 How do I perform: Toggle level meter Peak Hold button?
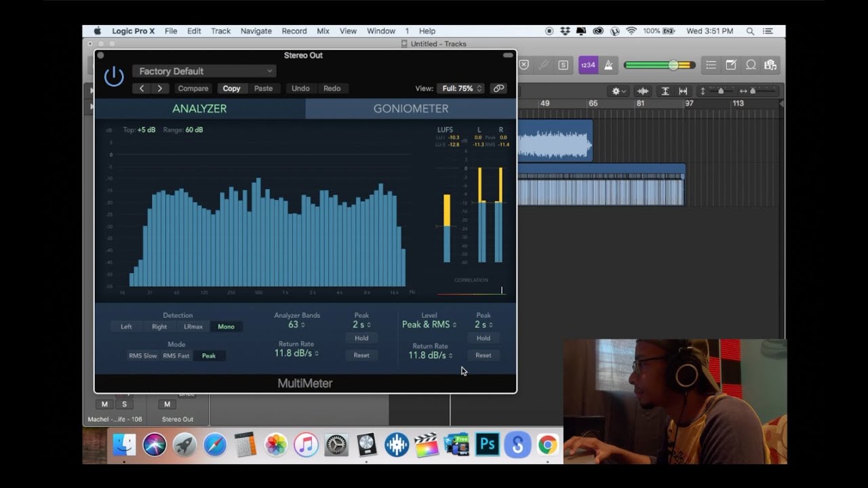tap(484, 338)
